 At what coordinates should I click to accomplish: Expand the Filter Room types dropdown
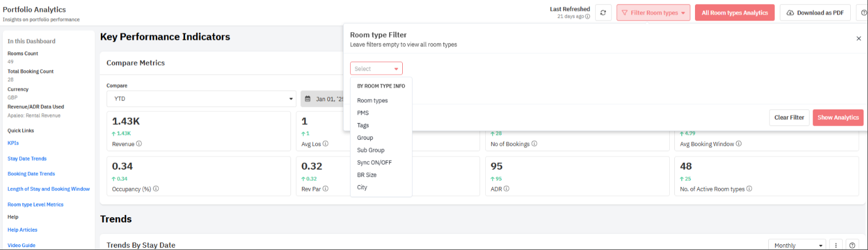(653, 13)
